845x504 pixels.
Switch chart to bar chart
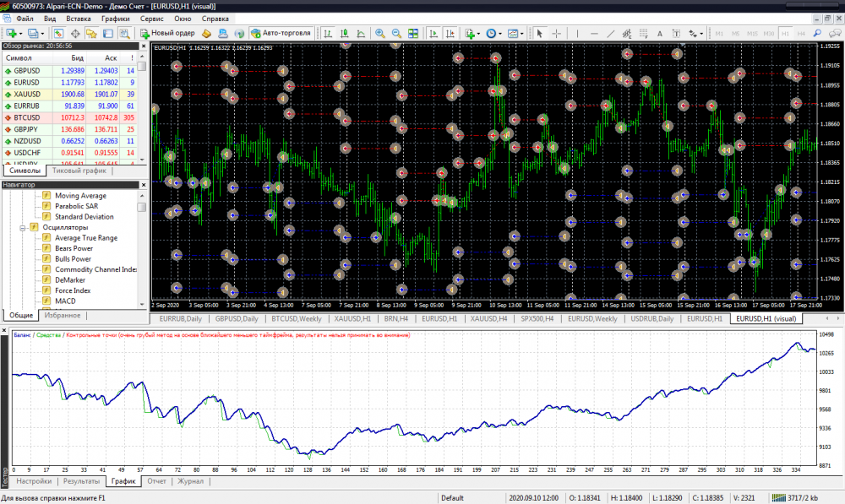[328, 34]
